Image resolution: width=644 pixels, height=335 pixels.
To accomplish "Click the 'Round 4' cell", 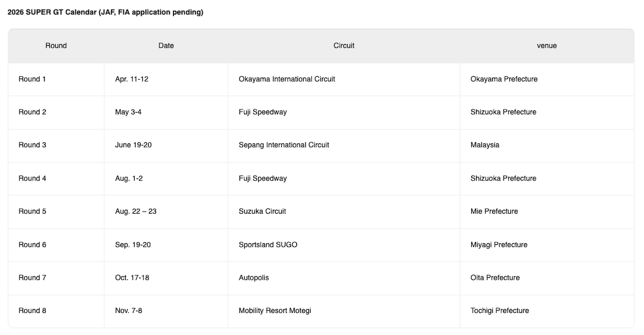I will 56,178.
